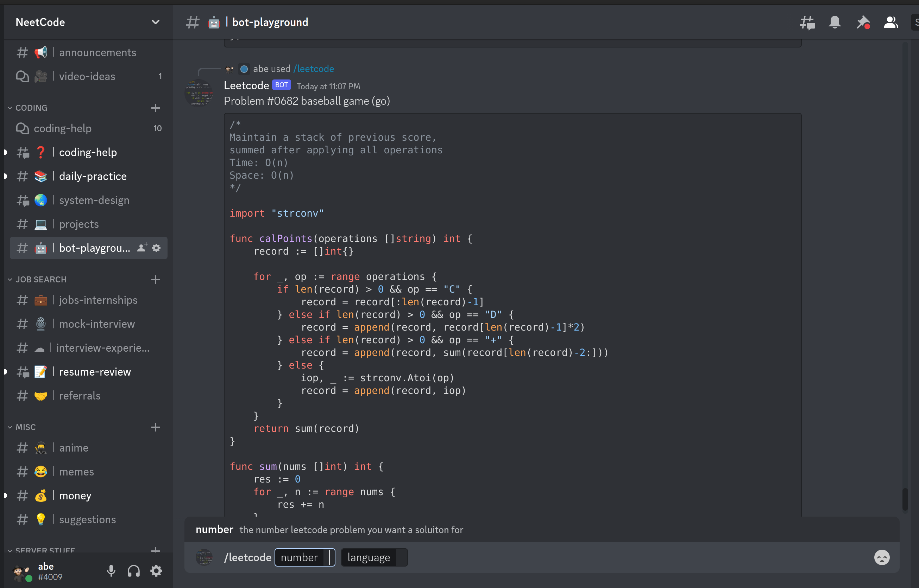Viewport: 919px width, 588px height.
Task: Open pinned messages icon
Action: [863, 23]
